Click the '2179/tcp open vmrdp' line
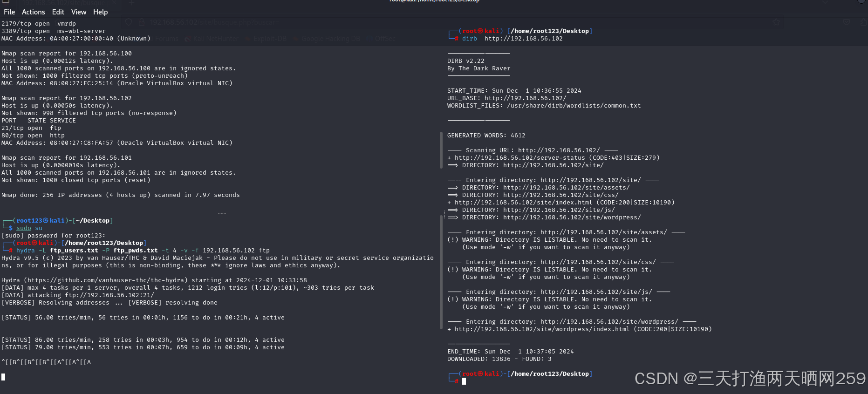This screenshot has height=394, width=868. point(39,24)
